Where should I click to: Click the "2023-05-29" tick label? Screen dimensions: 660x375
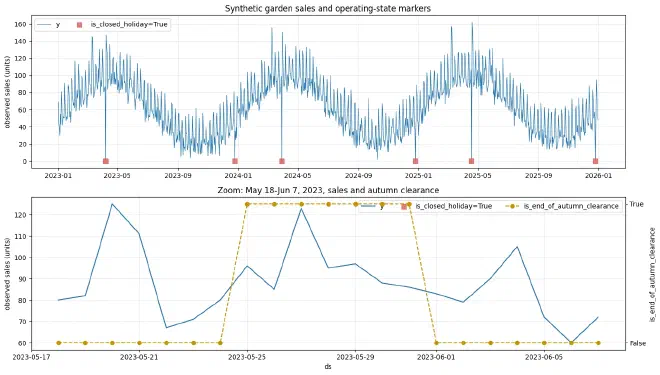click(355, 357)
